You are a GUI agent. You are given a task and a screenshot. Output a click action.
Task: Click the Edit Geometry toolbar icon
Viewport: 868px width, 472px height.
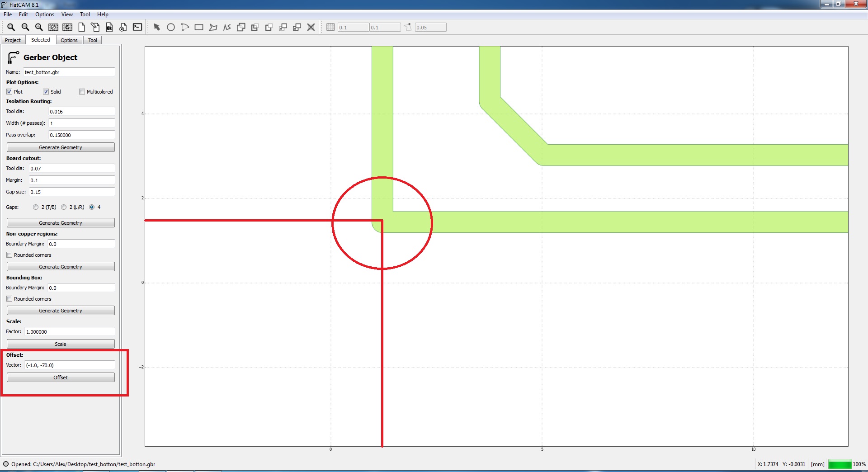tap(95, 27)
